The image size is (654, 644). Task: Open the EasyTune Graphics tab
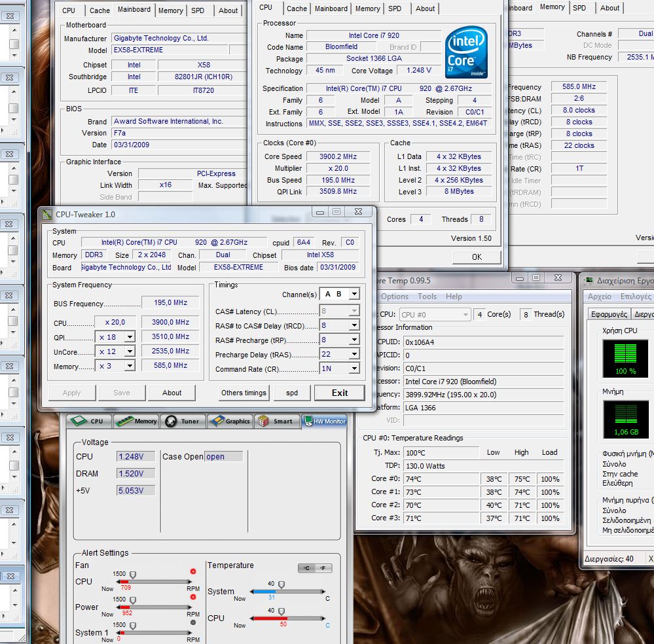click(230, 421)
